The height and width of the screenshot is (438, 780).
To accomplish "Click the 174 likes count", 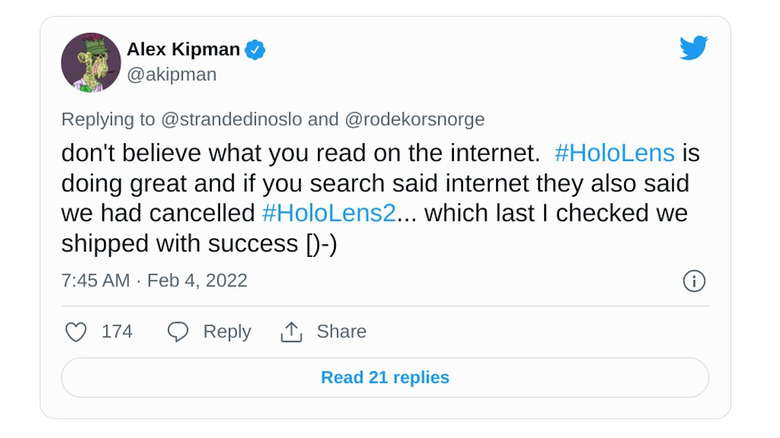I will pyautogui.click(x=117, y=331).
